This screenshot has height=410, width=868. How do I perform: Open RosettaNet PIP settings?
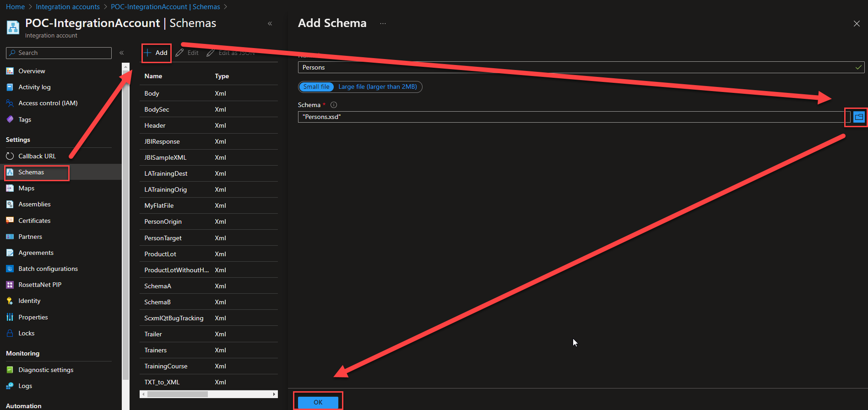39,285
